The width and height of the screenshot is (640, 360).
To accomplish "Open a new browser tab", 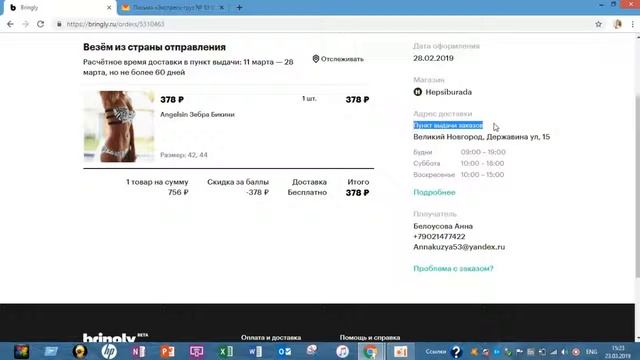I will [239, 8].
